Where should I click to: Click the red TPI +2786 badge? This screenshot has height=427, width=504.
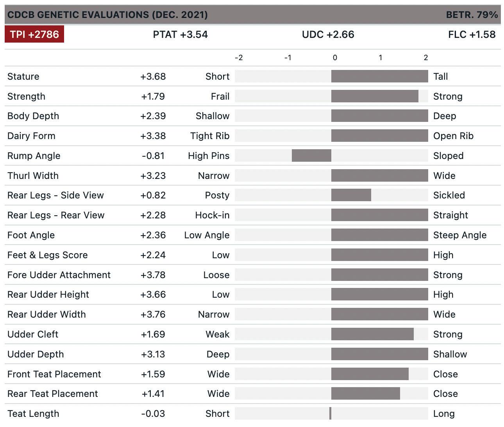click(x=34, y=34)
